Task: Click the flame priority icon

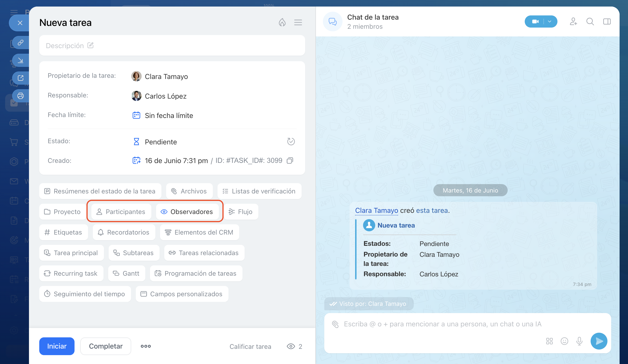Action: point(282,22)
